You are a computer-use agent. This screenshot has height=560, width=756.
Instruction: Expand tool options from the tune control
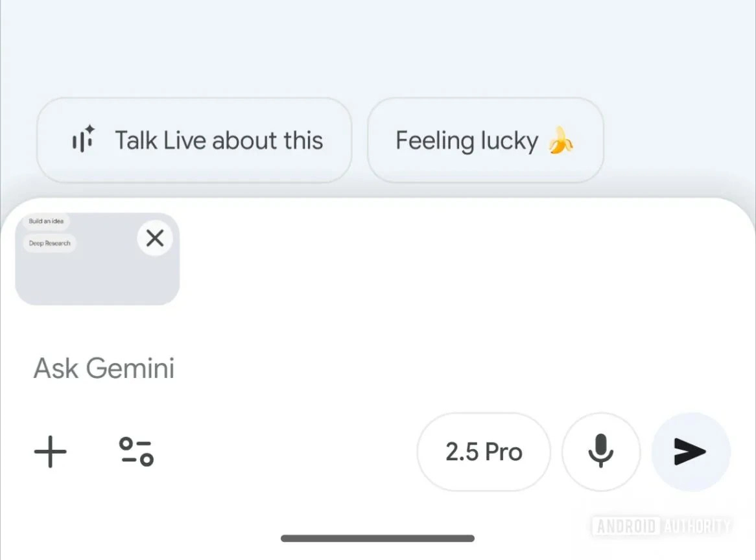(x=136, y=452)
